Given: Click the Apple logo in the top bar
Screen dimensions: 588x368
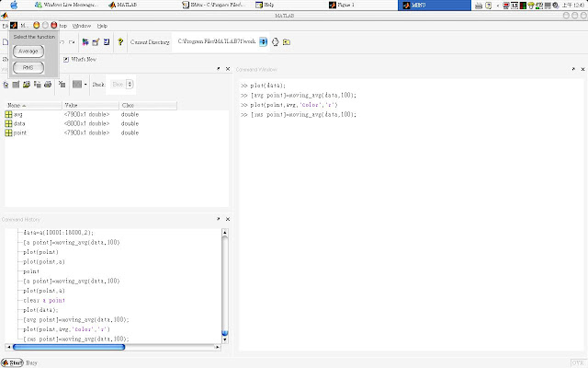Looking at the screenshot, I should tap(14, 5).
